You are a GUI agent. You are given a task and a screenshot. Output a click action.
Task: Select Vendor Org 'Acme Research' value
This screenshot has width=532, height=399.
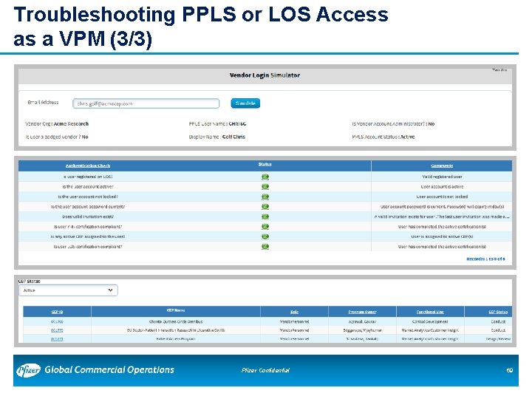[71, 124]
